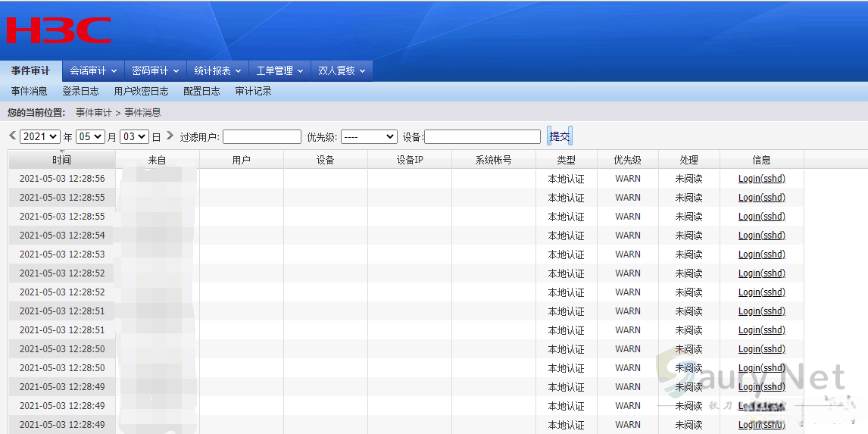
Task: Select the 事件审计 tab
Action: click(30, 70)
